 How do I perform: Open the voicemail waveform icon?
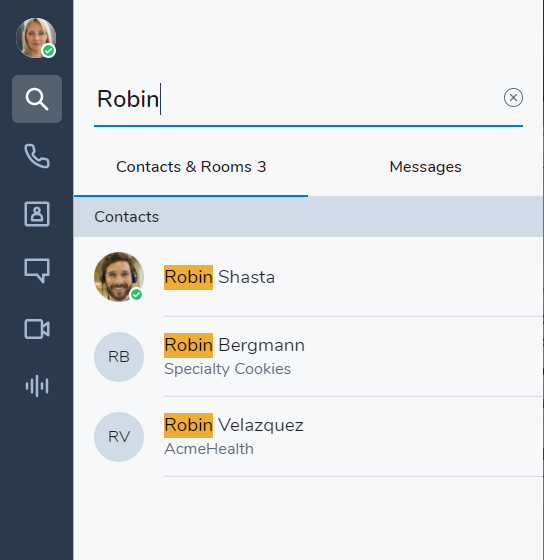(37, 386)
